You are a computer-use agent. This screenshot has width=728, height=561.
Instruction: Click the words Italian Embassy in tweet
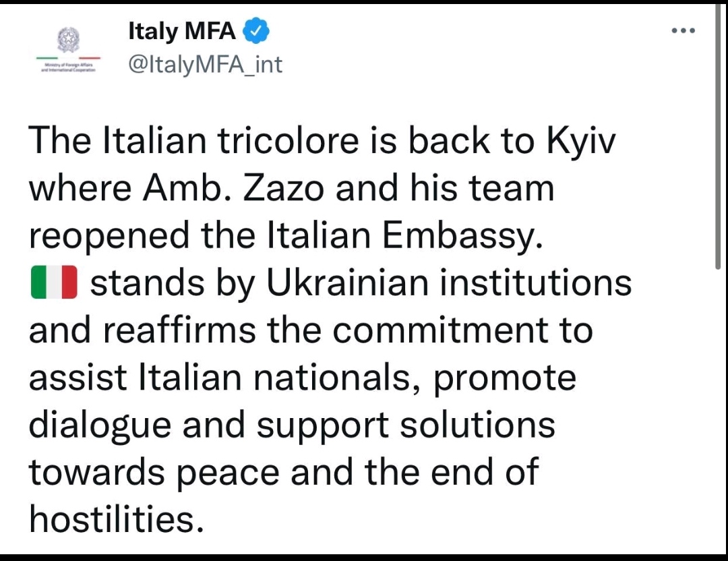(x=404, y=235)
